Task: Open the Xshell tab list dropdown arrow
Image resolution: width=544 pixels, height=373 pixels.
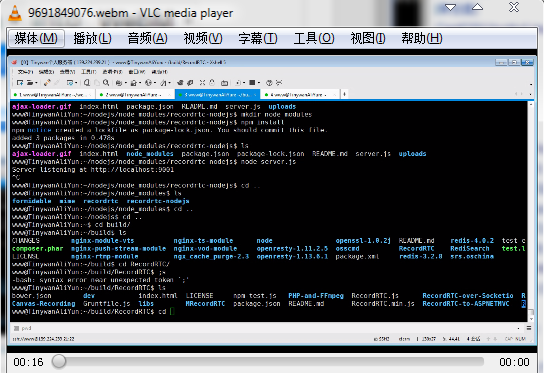Action: [x=530, y=94]
